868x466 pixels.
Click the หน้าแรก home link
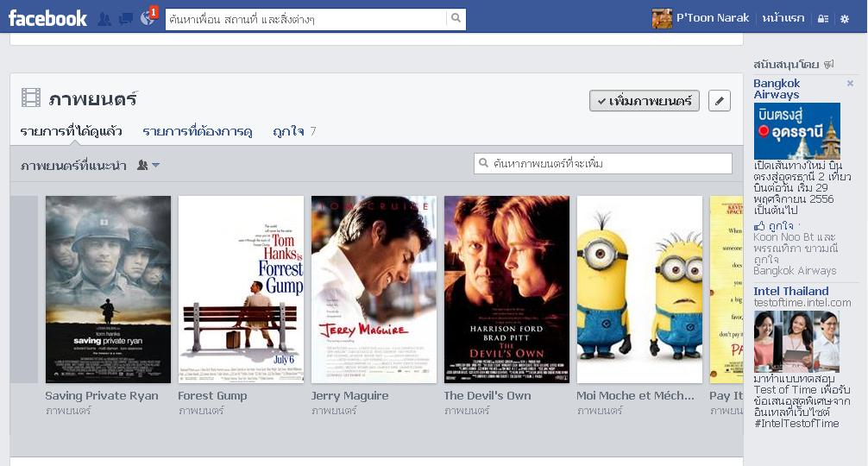click(x=783, y=18)
